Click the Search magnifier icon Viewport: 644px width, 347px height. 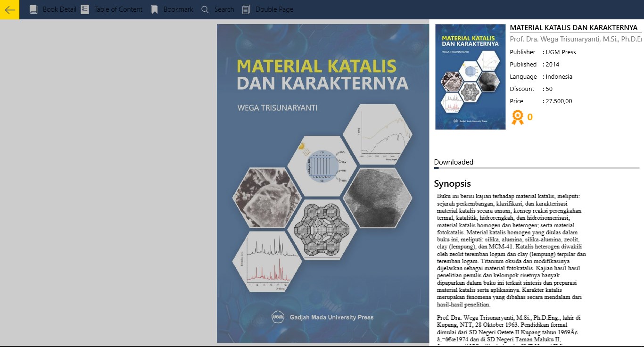(205, 9)
